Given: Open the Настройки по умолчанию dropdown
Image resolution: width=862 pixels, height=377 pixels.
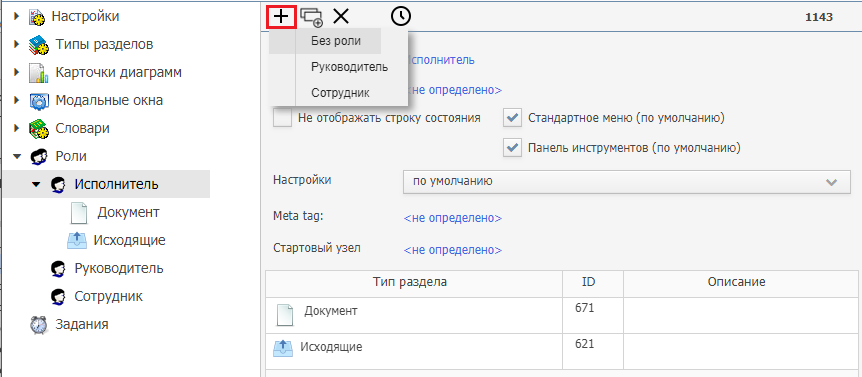Looking at the screenshot, I should pyautogui.click(x=627, y=182).
